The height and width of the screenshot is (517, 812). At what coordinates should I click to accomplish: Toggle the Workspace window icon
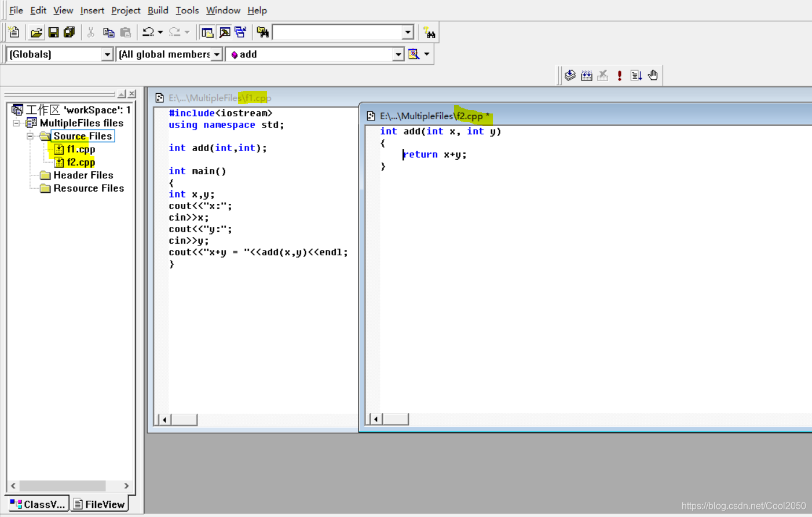click(207, 32)
